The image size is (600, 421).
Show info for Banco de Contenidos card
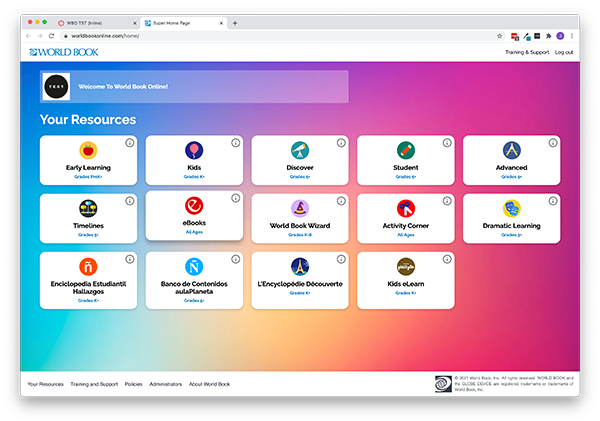[x=235, y=259]
